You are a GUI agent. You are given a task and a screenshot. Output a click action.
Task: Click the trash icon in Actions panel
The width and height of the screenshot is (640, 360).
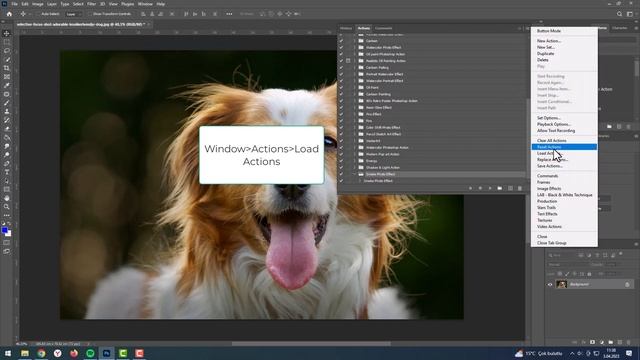520,189
